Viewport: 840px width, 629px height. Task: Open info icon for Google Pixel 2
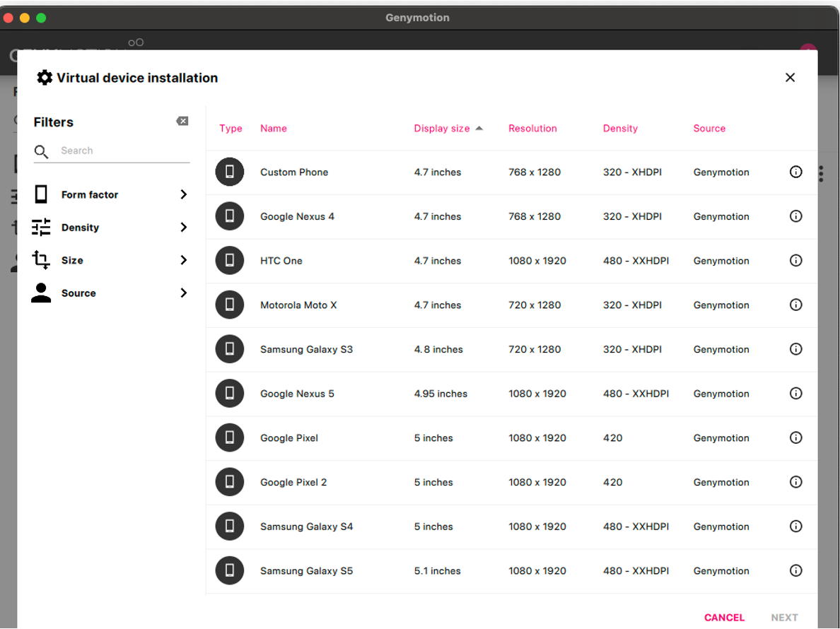[x=796, y=482]
